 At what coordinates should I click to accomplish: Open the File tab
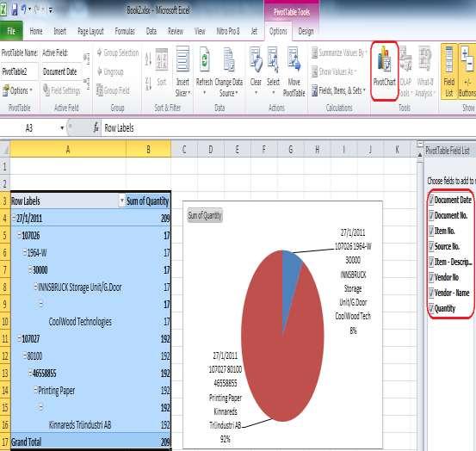(11, 31)
